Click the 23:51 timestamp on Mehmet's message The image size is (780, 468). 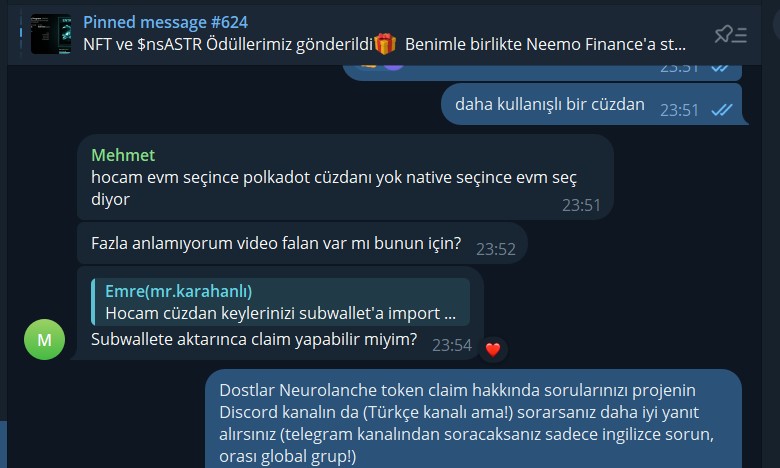(x=581, y=205)
